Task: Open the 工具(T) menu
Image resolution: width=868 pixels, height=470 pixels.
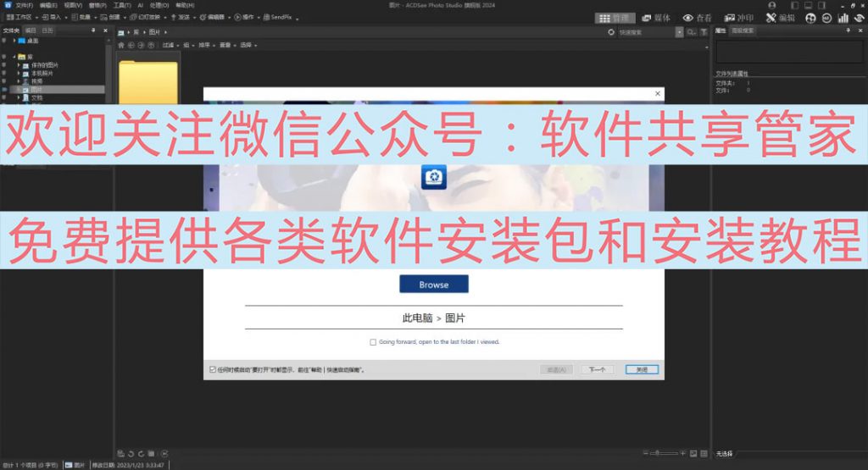Action: (122, 5)
